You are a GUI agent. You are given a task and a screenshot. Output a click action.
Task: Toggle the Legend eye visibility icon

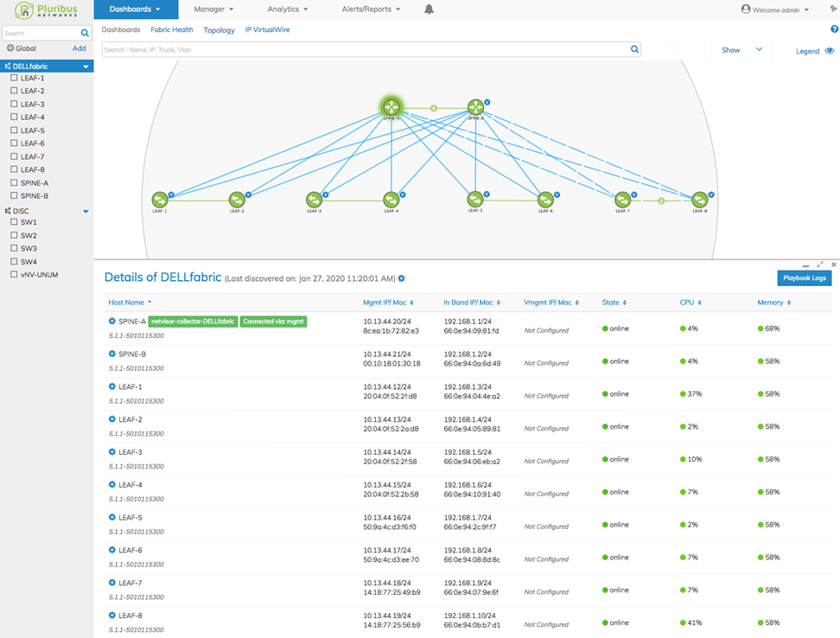(x=830, y=51)
